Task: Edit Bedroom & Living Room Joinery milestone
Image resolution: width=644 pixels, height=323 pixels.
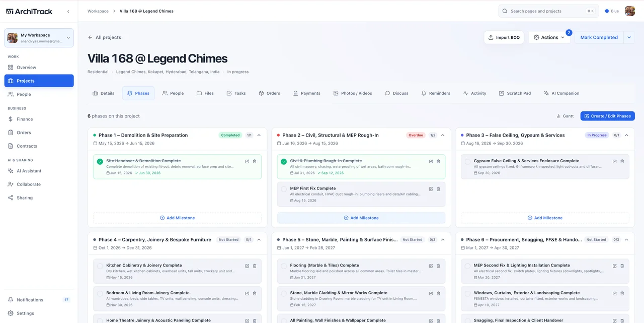Action: pyautogui.click(x=247, y=293)
